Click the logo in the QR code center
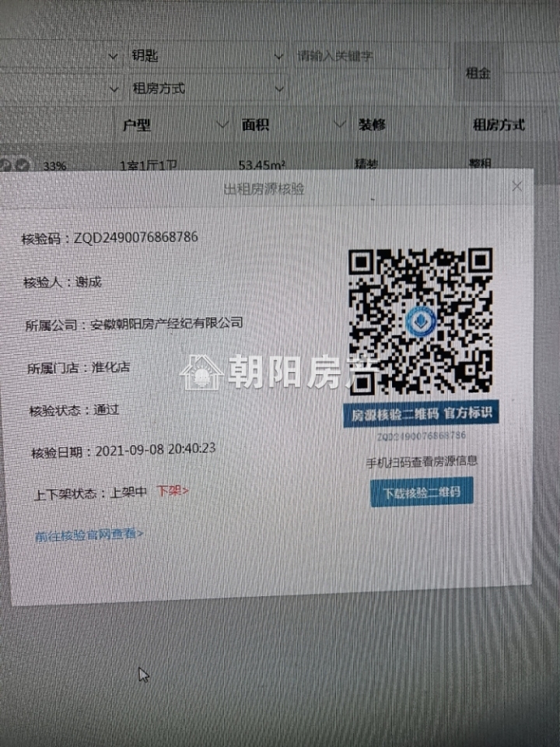This screenshot has width=560, height=747. click(422, 321)
